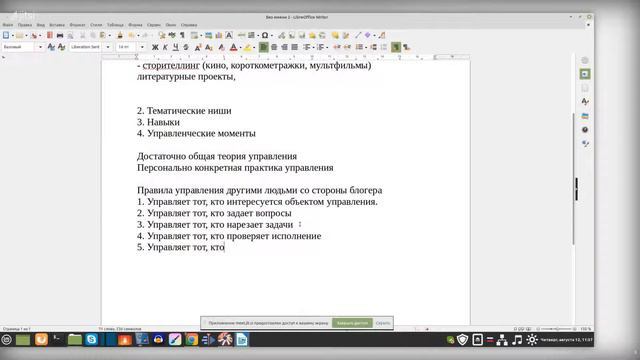The width and height of the screenshot is (640, 360).
Task: Click the Print icon
Action: (x=60, y=36)
